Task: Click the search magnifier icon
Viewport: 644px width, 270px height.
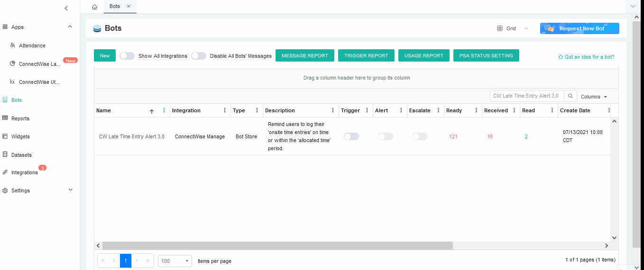Action: click(x=571, y=96)
